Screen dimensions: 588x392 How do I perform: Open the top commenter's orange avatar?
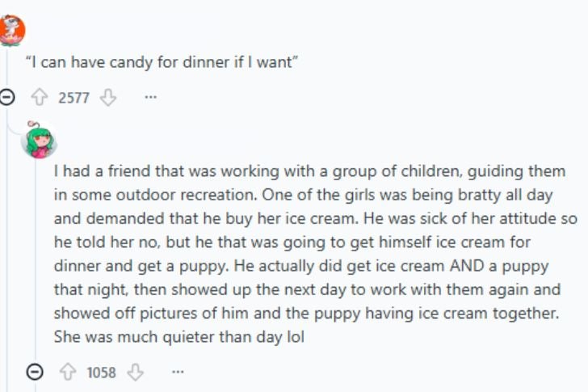tap(11, 30)
